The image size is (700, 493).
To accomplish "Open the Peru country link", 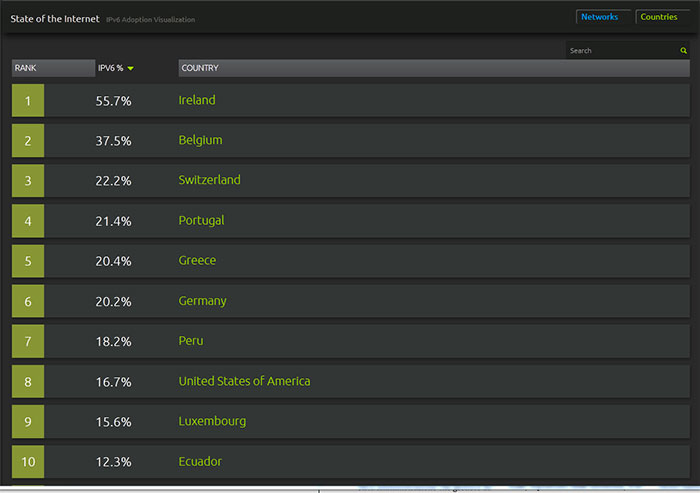I will 191,341.
